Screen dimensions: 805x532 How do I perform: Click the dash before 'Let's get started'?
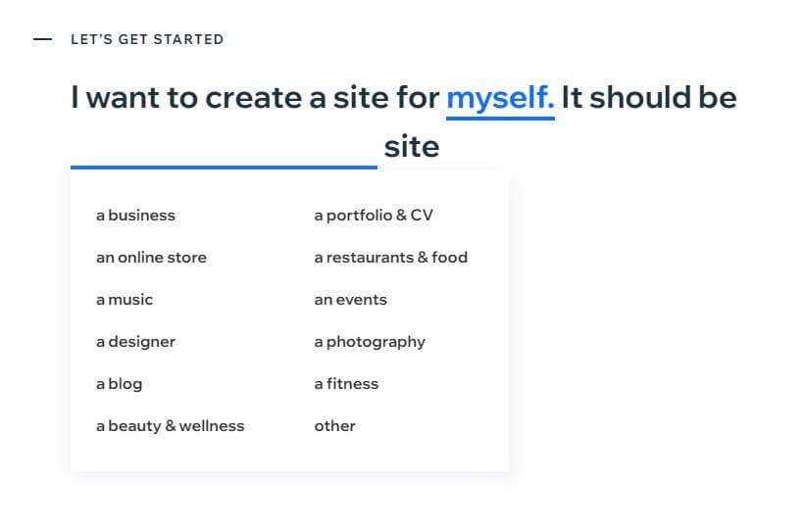[x=42, y=39]
